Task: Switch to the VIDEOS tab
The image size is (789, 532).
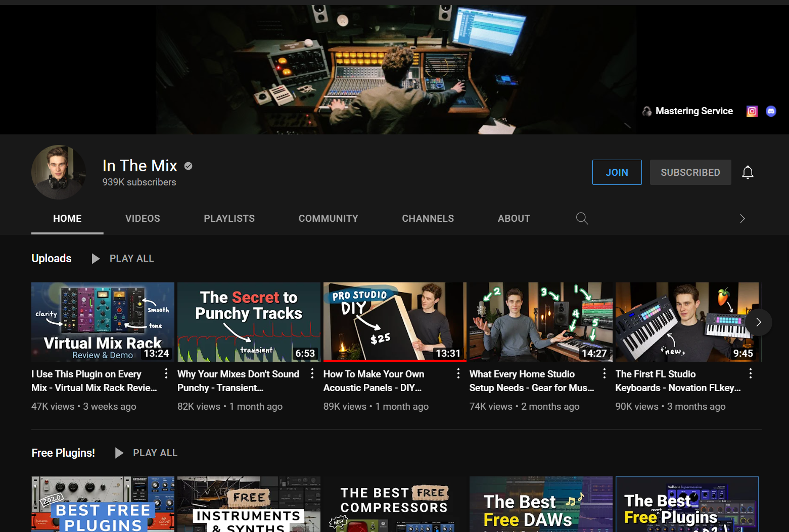Action: coord(143,218)
